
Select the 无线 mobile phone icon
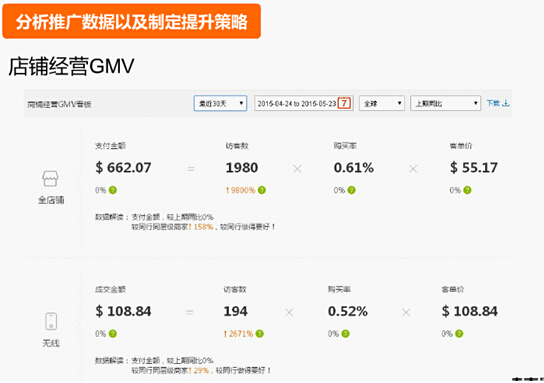tap(51, 321)
